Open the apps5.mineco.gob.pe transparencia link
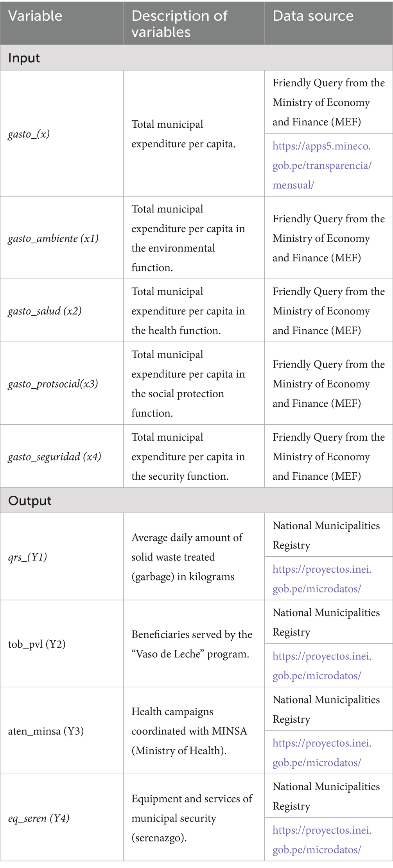Image resolution: width=393 pixels, height=868 pixels. [x=321, y=166]
